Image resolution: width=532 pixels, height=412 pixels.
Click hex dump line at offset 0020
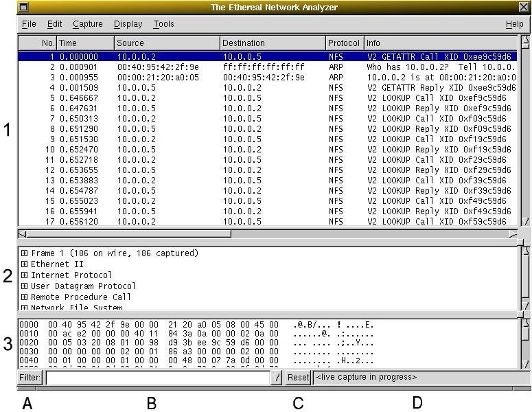tap(196, 342)
